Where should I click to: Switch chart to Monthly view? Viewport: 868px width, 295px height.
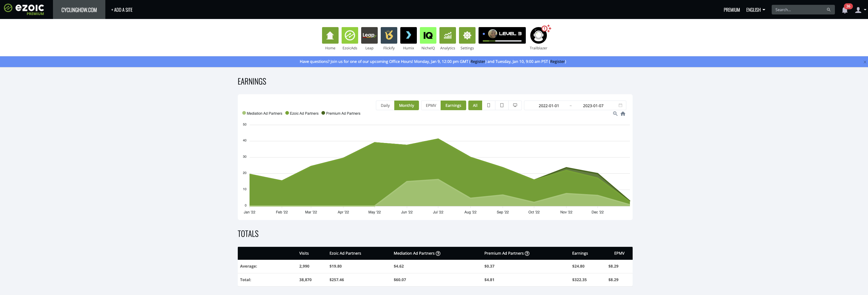(x=406, y=105)
